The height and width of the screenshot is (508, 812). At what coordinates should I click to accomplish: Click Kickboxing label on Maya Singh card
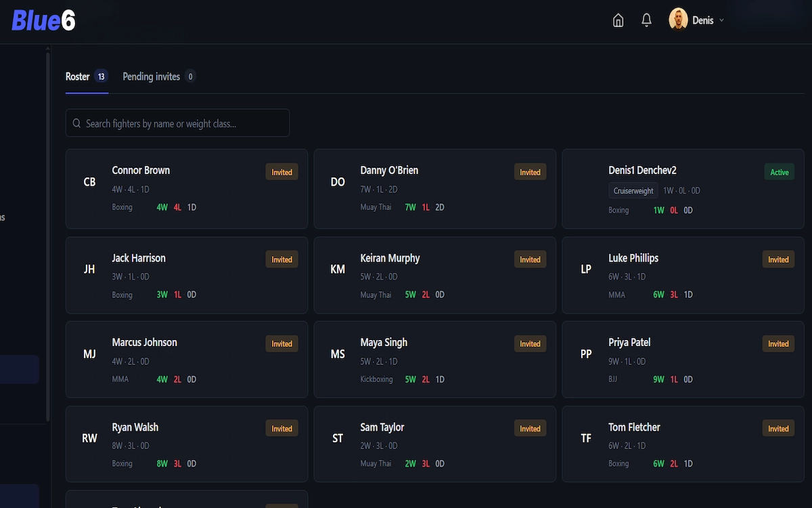(x=376, y=379)
